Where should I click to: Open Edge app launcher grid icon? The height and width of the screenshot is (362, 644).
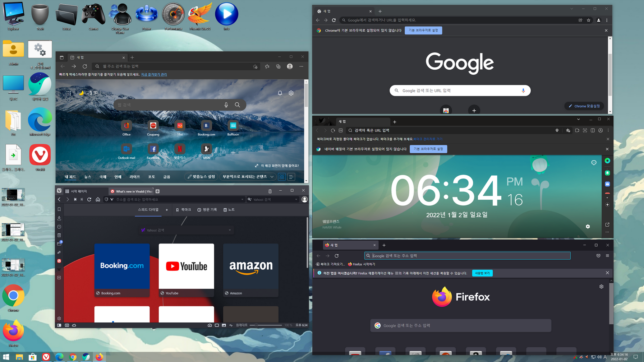[69, 93]
